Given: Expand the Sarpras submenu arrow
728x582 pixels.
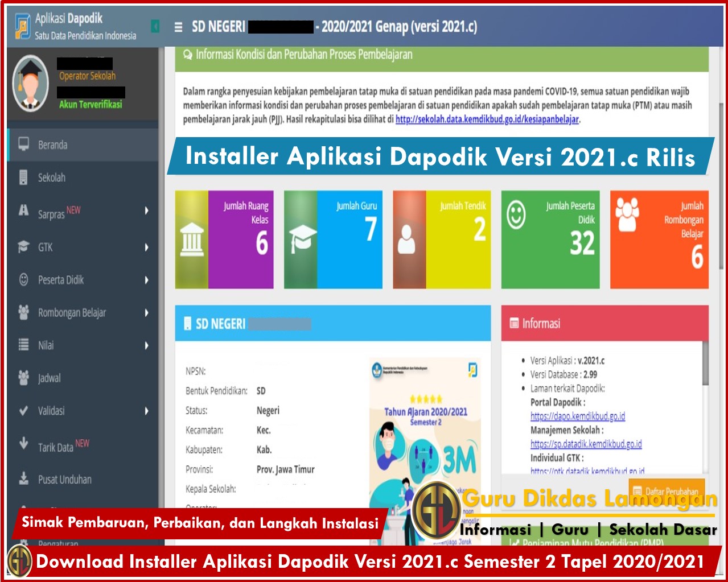Looking at the screenshot, I should [x=146, y=210].
